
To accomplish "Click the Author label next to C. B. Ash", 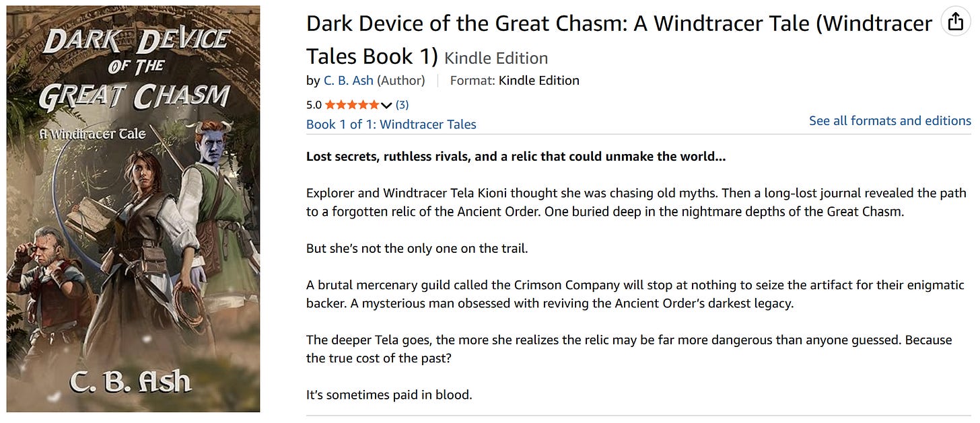I will [x=402, y=80].
